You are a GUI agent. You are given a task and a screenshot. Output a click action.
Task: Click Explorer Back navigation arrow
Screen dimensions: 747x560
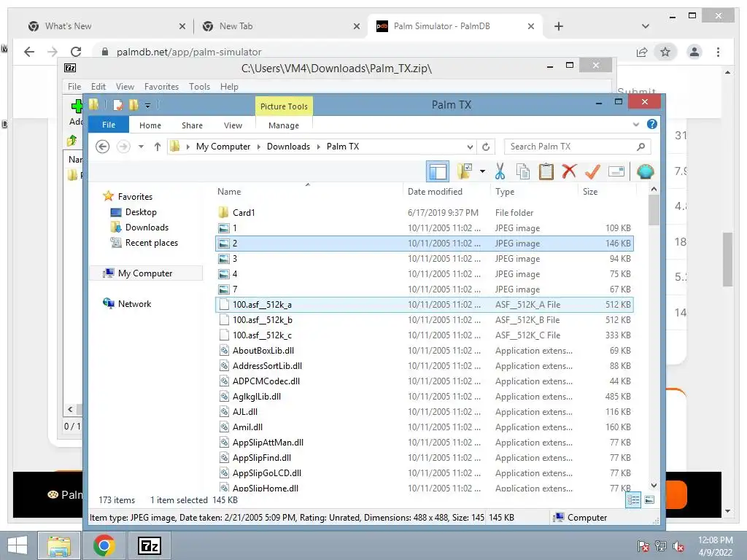pyautogui.click(x=102, y=147)
